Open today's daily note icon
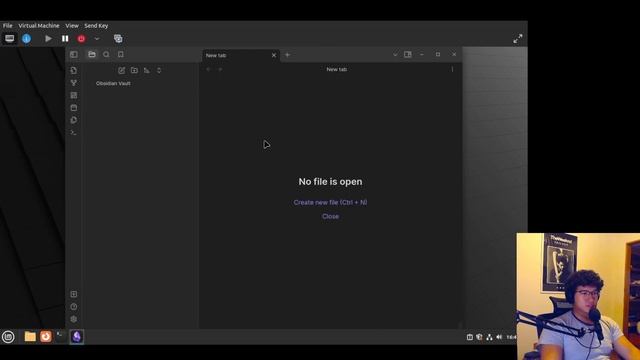The width and height of the screenshot is (640, 360). (74, 108)
